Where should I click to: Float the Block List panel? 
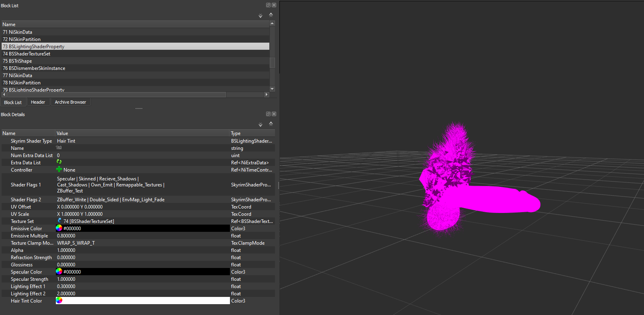pyautogui.click(x=268, y=5)
